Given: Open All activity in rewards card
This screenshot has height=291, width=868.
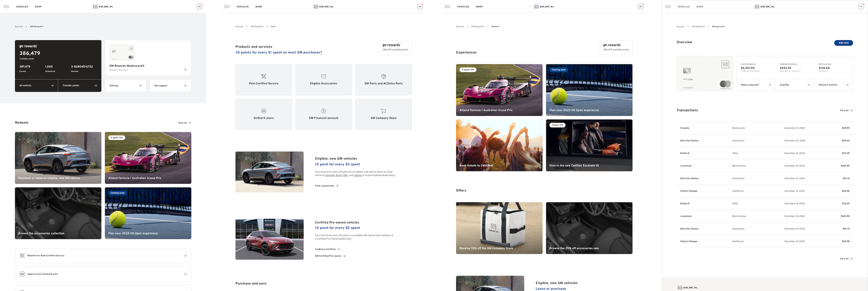Looking at the screenshot, I should [x=36, y=86].
